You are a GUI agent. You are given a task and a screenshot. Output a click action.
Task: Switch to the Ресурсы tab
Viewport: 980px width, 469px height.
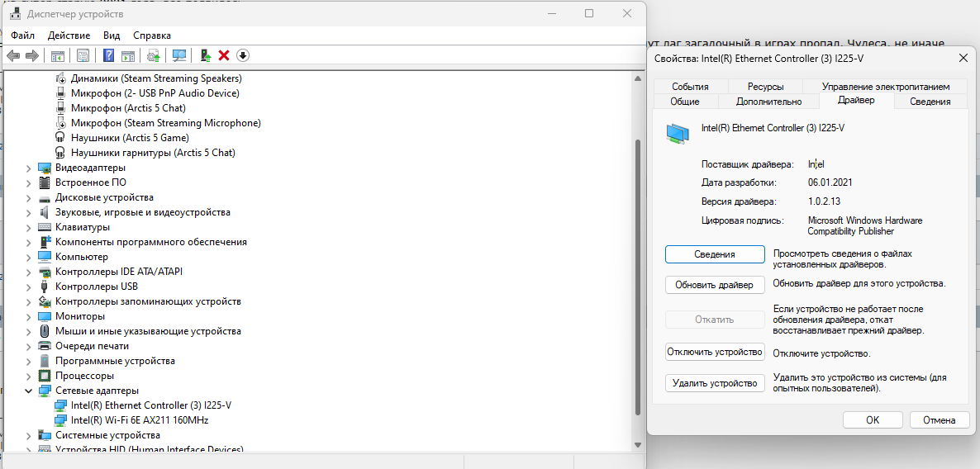click(765, 87)
